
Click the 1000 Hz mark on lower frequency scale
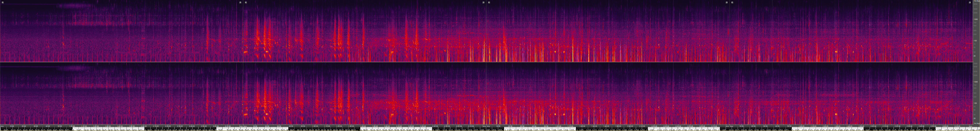coord(976,82)
